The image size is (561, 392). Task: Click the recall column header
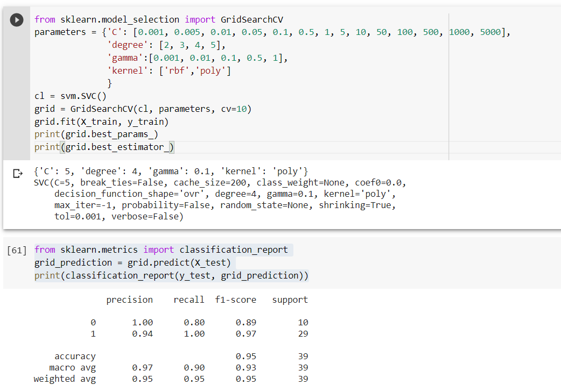coord(189,300)
